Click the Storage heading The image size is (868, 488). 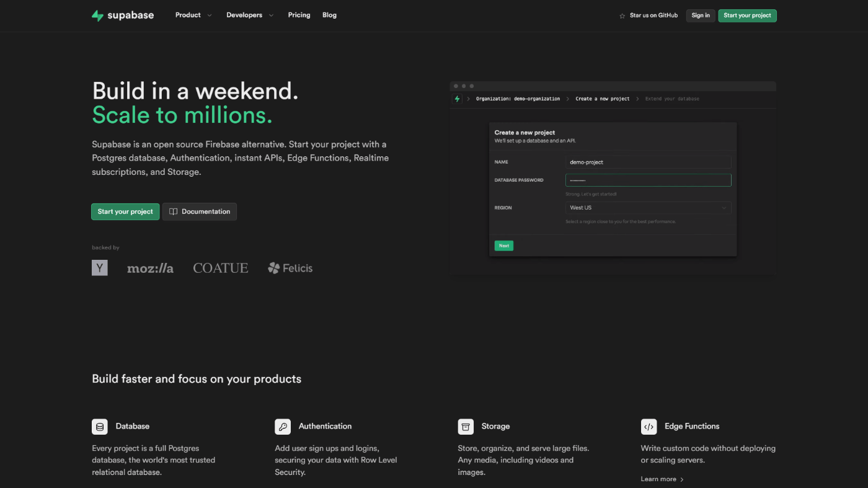pyautogui.click(x=495, y=426)
